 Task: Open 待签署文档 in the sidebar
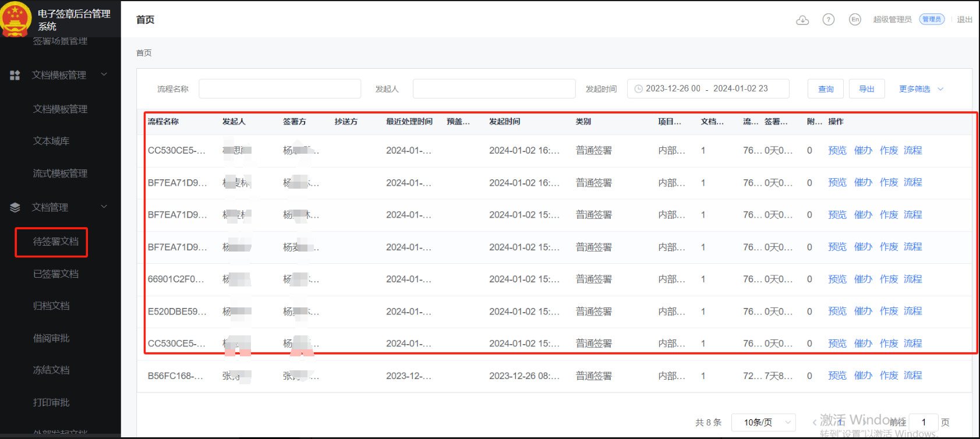click(x=55, y=242)
